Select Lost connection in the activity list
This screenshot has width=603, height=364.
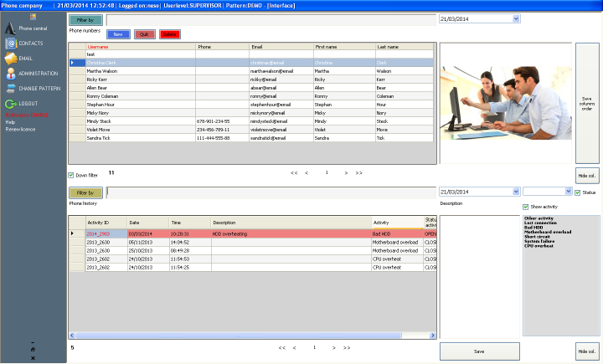[540, 223]
